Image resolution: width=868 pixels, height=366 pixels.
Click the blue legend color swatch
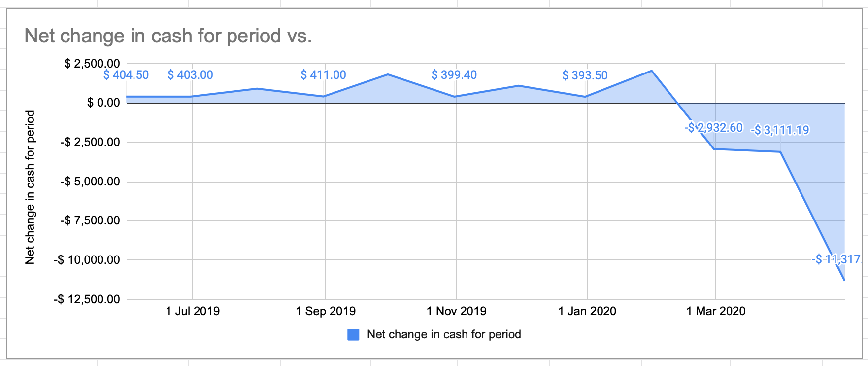pyautogui.click(x=353, y=335)
